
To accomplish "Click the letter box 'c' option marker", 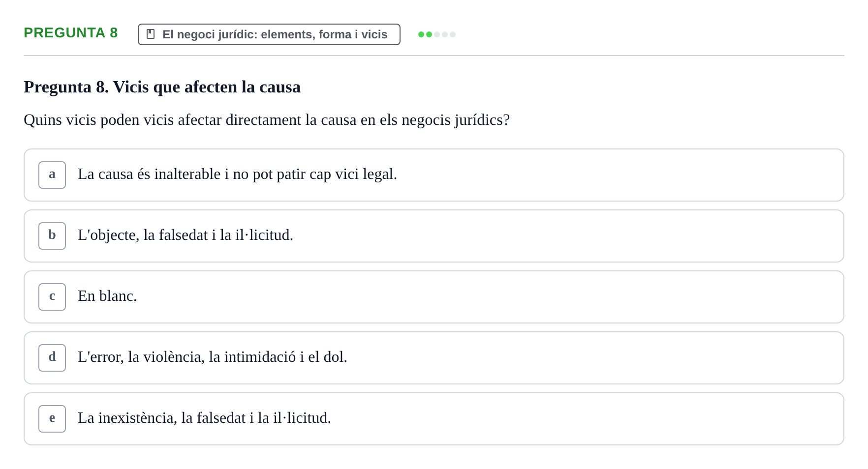I will (x=52, y=297).
